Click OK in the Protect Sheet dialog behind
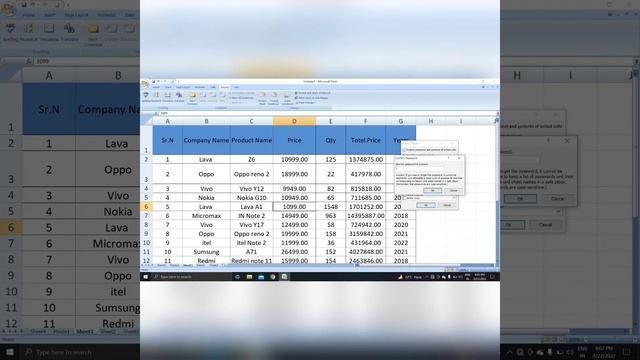The image size is (640, 360). click(x=426, y=205)
